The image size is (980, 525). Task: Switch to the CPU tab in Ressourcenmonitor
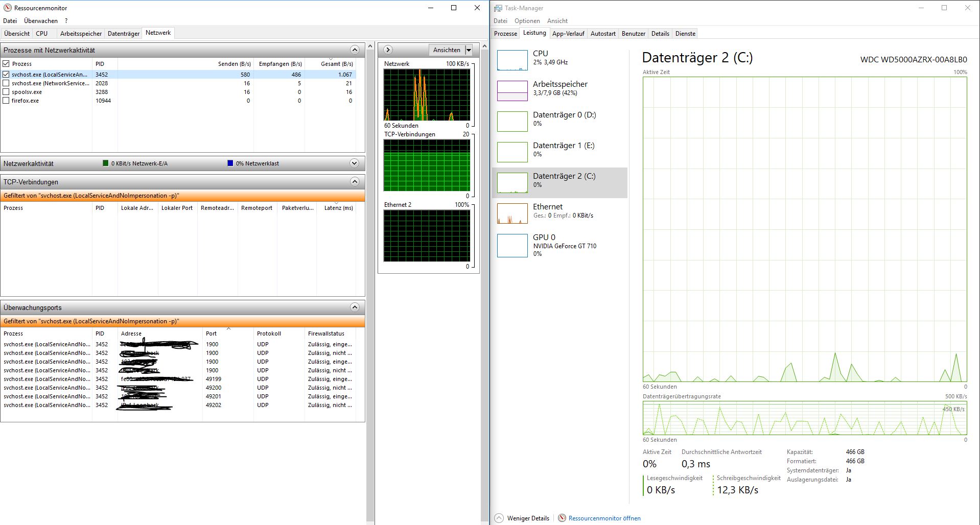coord(42,34)
